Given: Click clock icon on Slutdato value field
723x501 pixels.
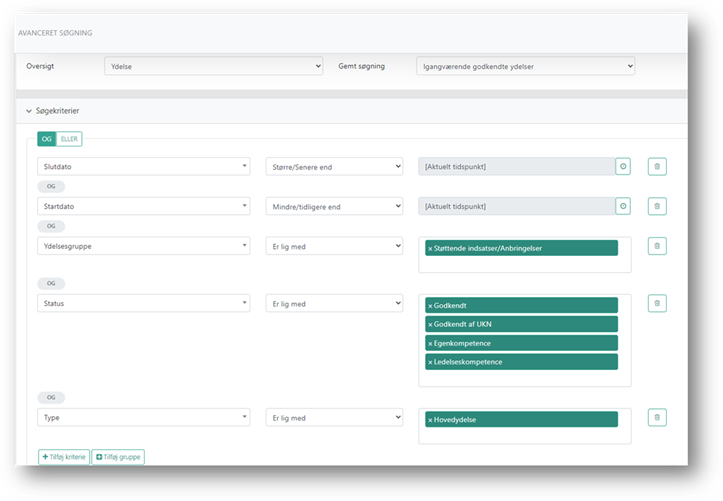Looking at the screenshot, I should (623, 166).
